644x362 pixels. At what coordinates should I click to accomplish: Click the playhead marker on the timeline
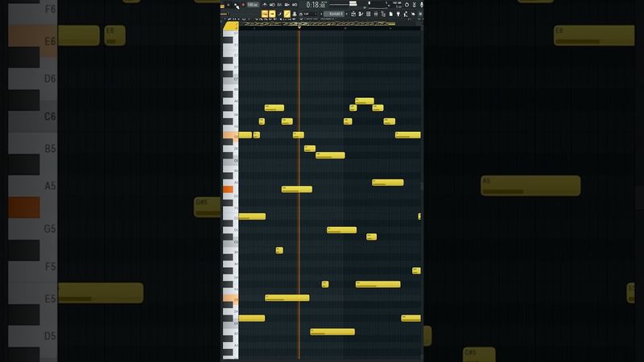point(299,27)
